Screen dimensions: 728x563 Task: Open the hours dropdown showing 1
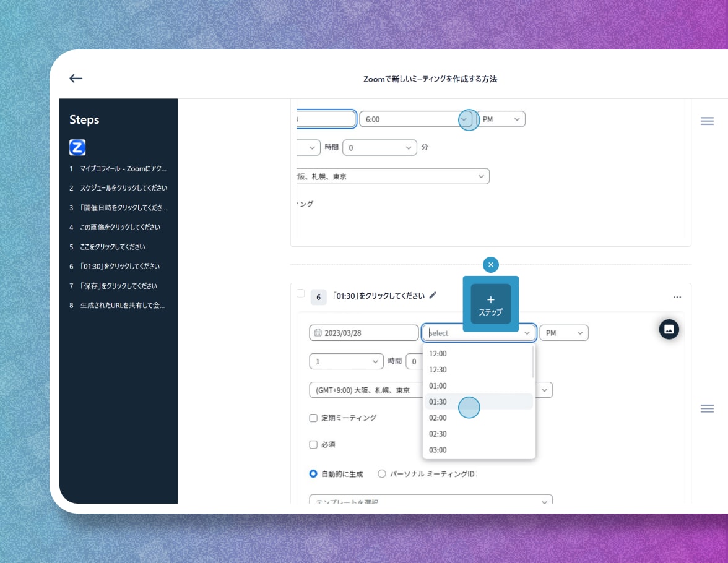(x=347, y=361)
